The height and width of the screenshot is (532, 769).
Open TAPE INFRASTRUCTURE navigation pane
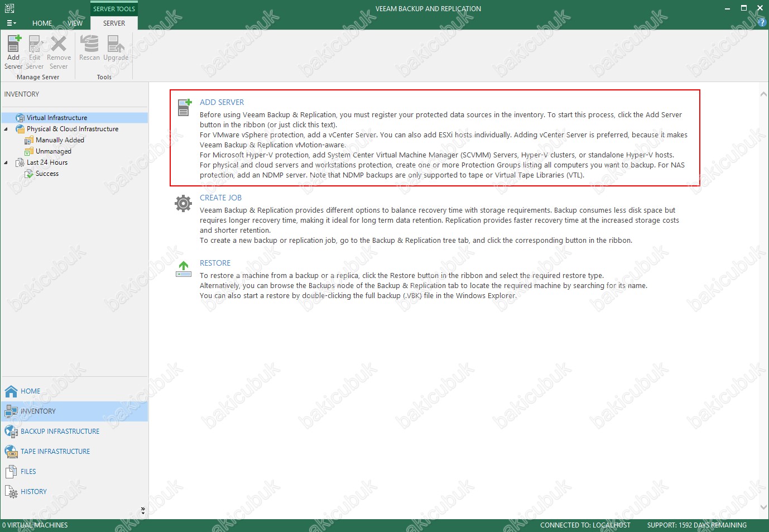[x=74, y=452]
